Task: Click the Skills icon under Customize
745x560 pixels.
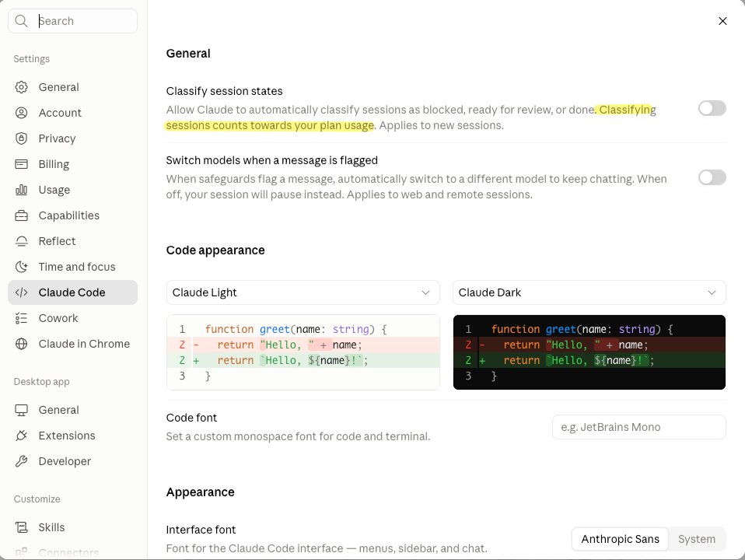Action: (21, 527)
